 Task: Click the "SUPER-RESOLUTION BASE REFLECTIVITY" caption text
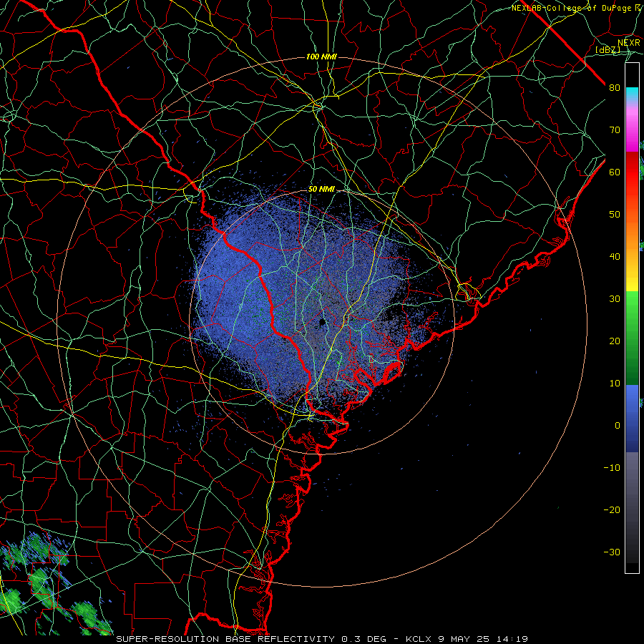click(225, 639)
